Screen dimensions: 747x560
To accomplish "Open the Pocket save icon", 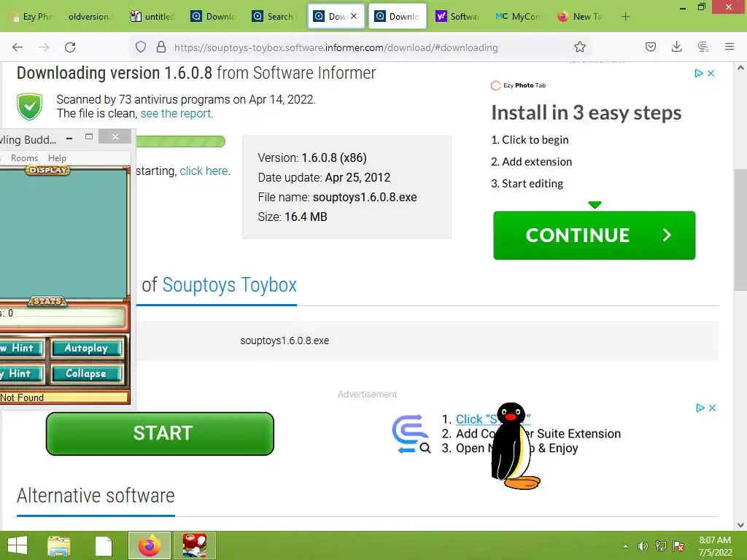I will click(x=650, y=47).
